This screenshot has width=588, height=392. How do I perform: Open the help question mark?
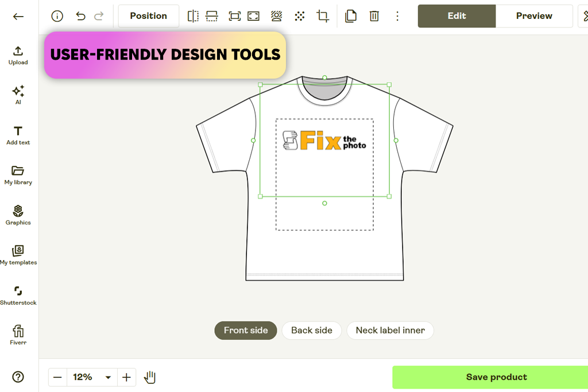[x=18, y=377]
